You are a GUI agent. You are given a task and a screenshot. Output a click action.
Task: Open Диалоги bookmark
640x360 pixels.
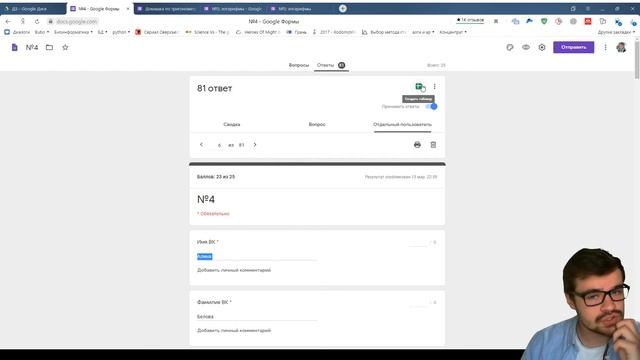(x=17, y=32)
